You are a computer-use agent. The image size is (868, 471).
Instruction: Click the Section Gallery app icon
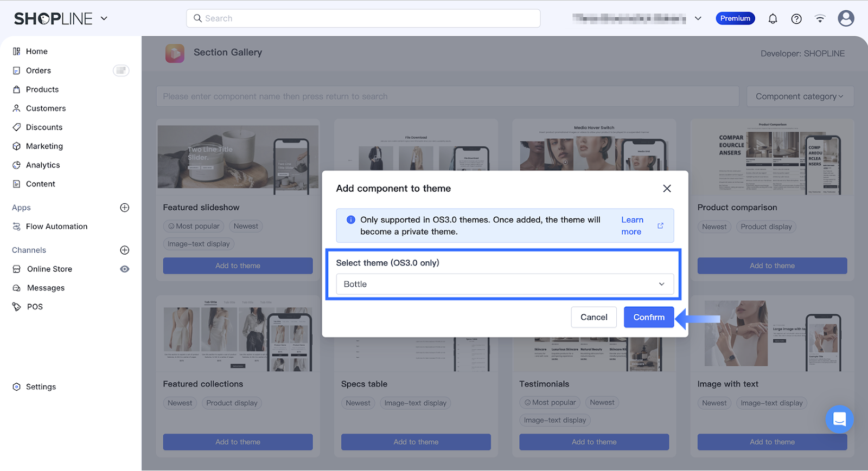[175, 53]
